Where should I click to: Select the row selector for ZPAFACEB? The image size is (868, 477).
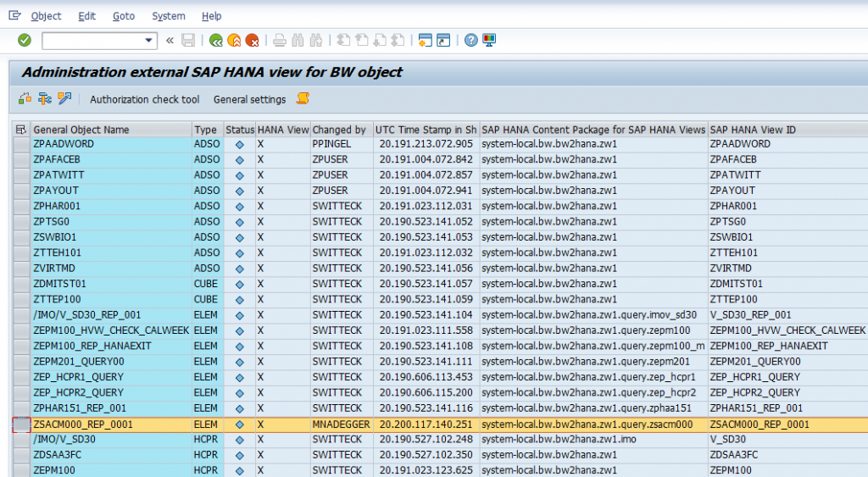point(21,159)
